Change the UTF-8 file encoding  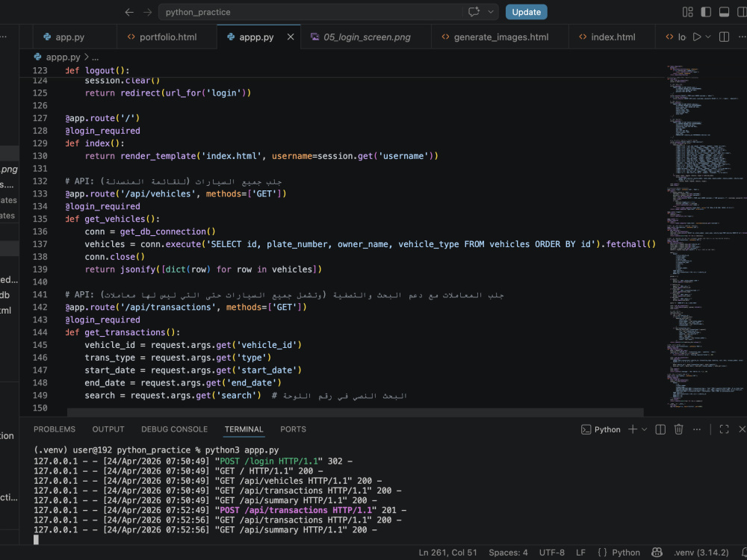(552, 553)
